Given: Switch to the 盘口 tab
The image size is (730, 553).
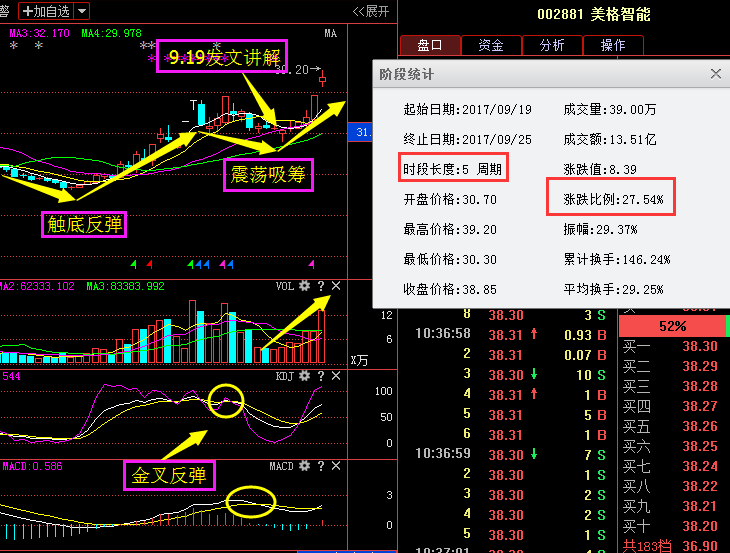Looking at the screenshot, I should [x=430, y=45].
